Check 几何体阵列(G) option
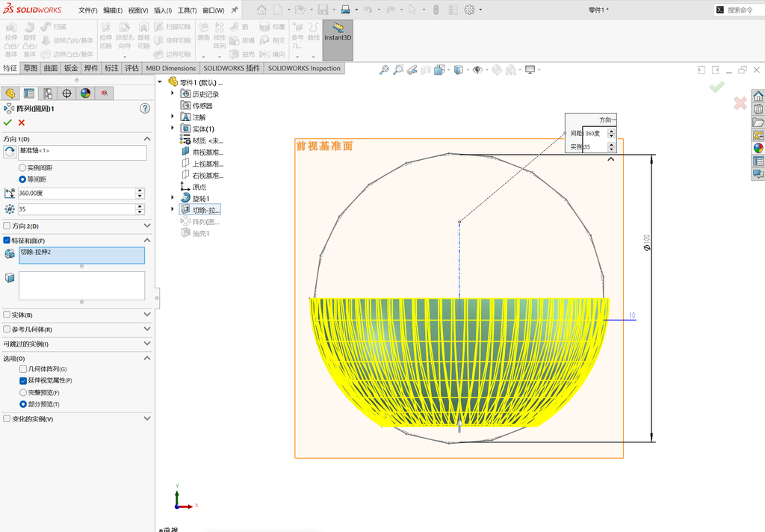 click(x=23, y=369)
